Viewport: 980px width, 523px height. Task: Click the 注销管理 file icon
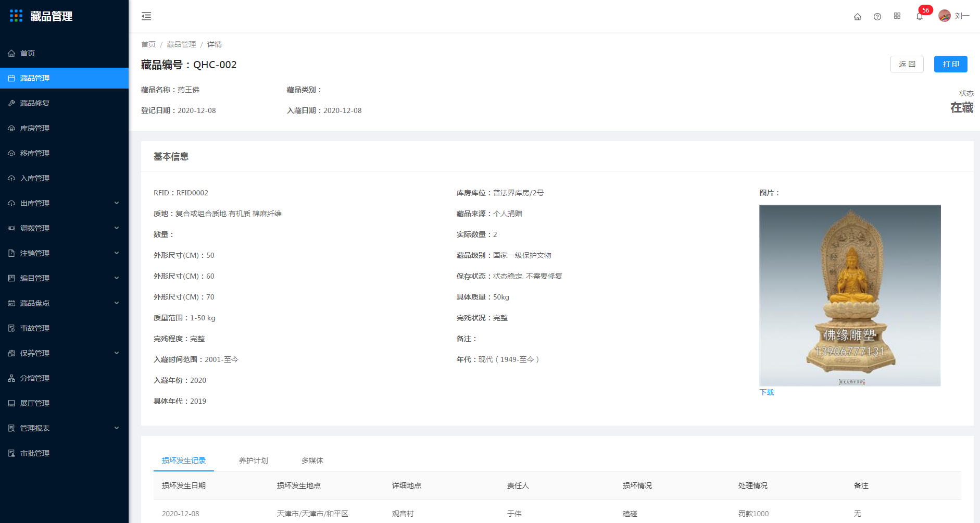[x=11, y=253]
